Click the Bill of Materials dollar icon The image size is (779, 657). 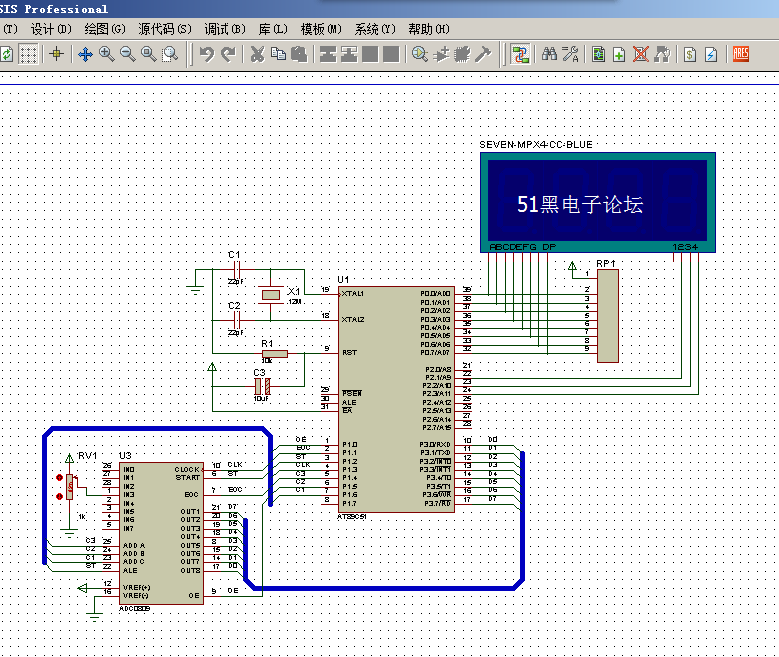(690, 54)
